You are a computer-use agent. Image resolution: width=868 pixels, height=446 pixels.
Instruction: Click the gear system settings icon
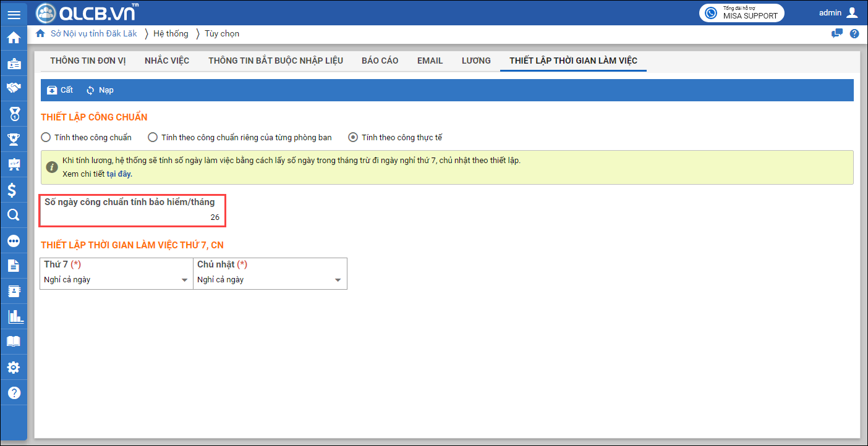[x=14, y=368]
